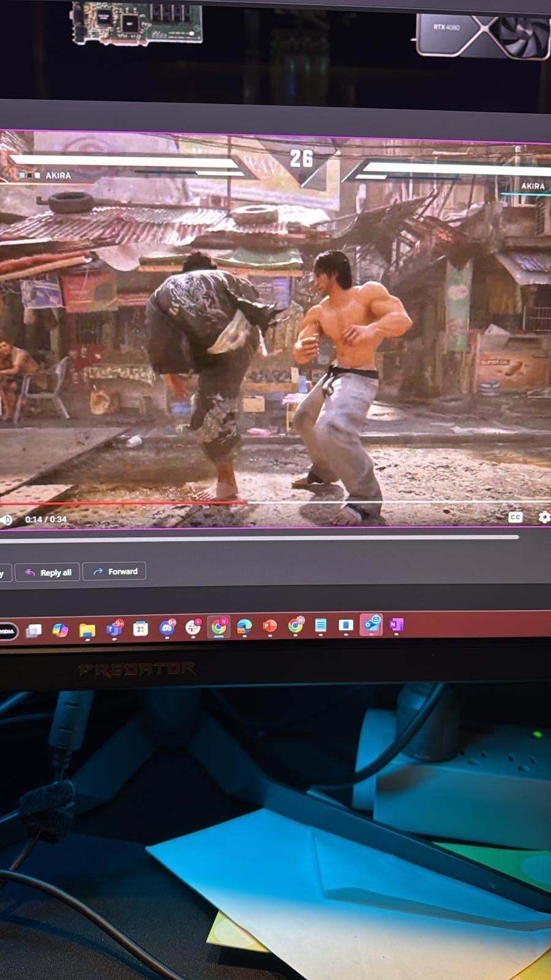Viewport: 551px width, 980px height.
Task: Open Task View from the taskbar
Action: coord(34,630)
